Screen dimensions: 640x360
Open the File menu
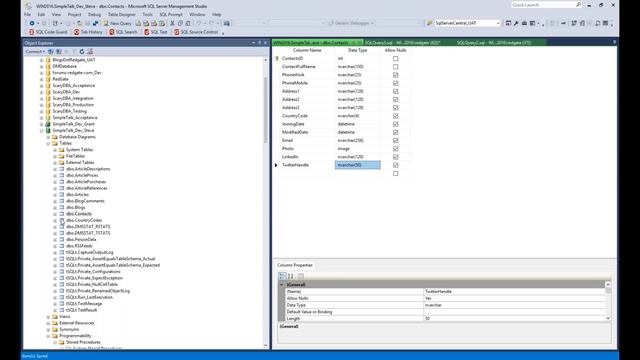[27, 14]
